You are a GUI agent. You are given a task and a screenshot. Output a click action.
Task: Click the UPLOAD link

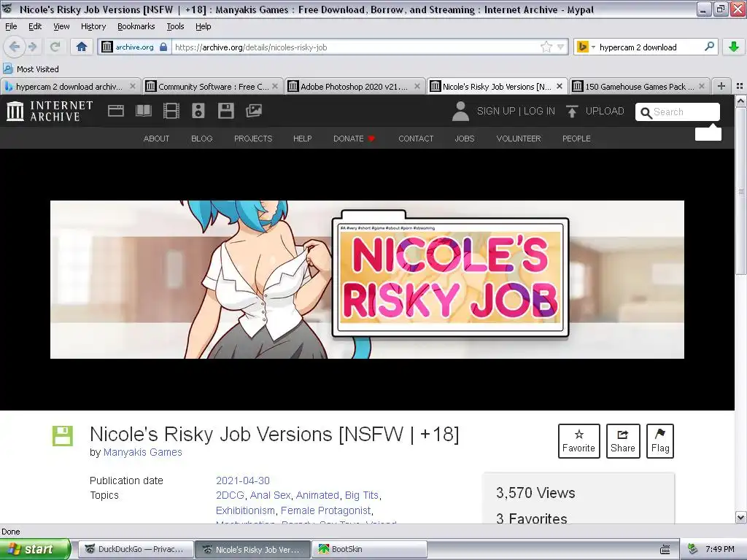605,111
